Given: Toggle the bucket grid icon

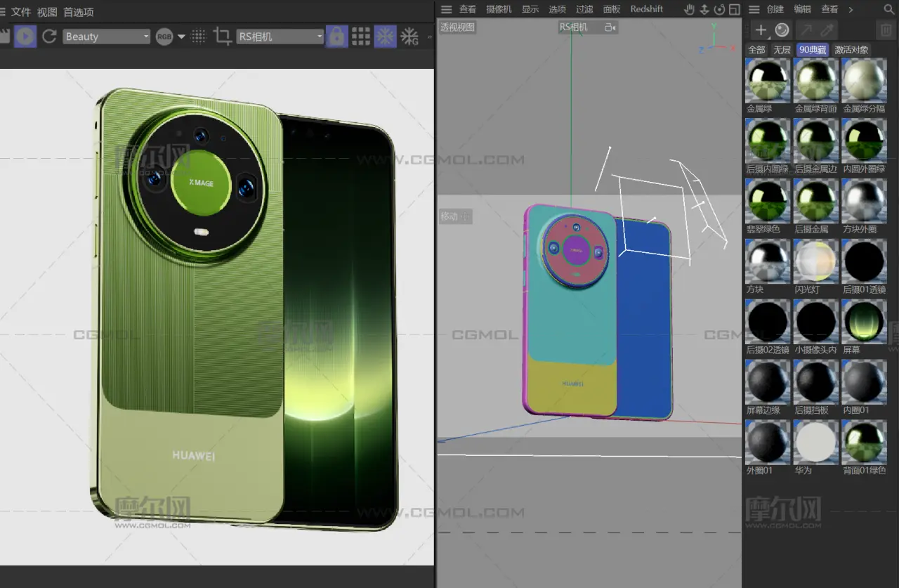Looking at the screenshot, I should pyautogui.click(x=361, y=36).
